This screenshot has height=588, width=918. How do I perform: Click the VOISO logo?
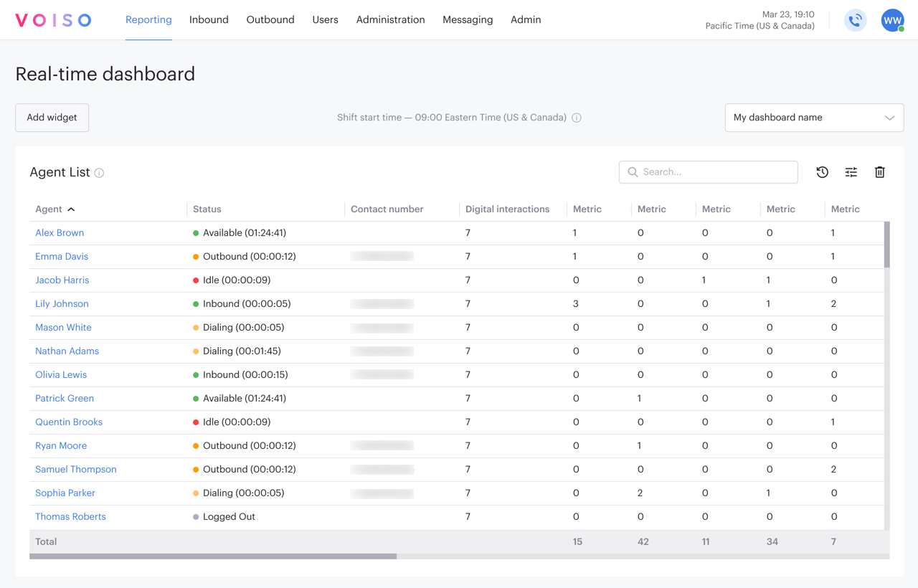tap(53, 19)
